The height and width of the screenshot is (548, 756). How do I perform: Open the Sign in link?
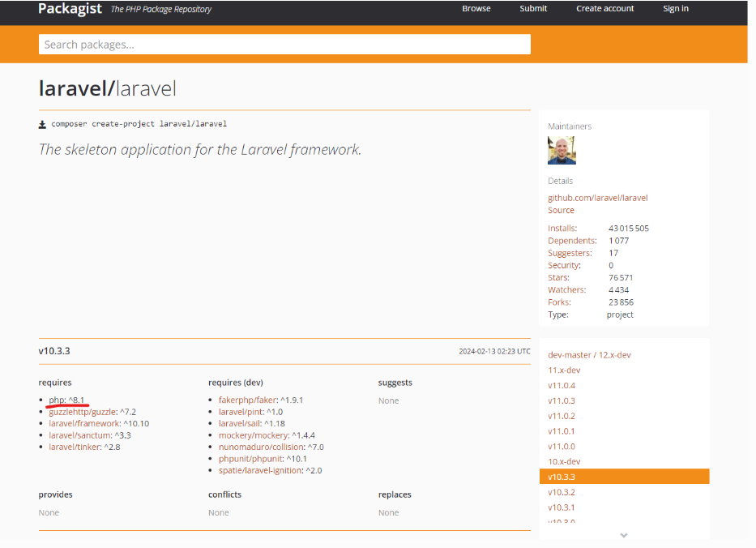coord(676,9)
